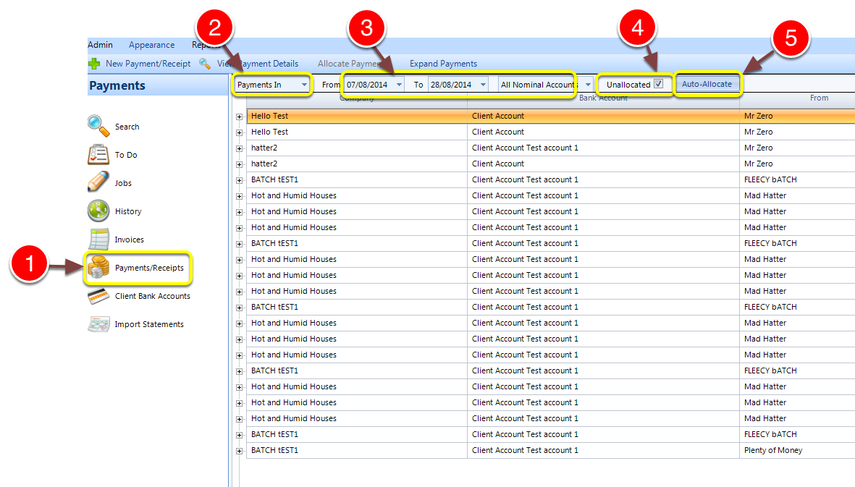Expand the last BATCH tEST1 row
The image size is (855, 487).
(239, 451)
